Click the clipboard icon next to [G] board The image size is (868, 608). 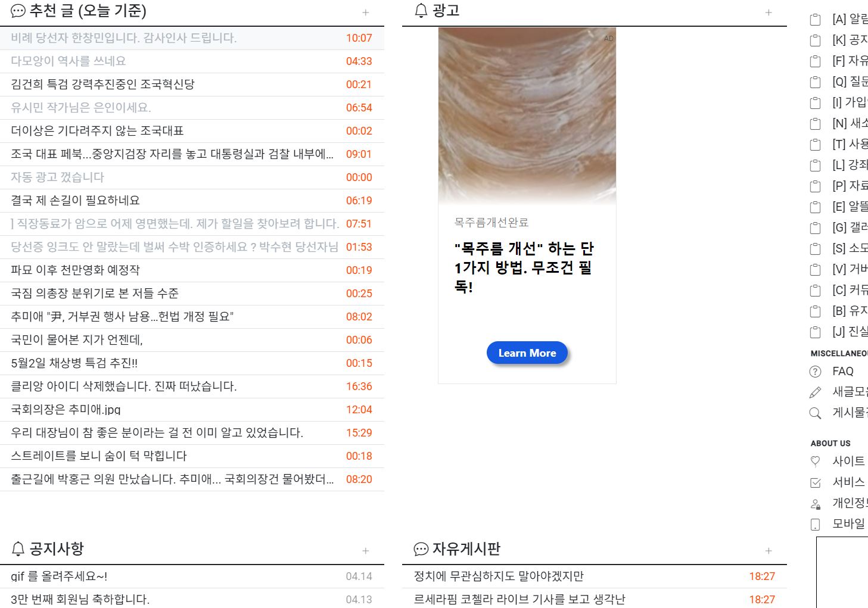tap(816, 228)
